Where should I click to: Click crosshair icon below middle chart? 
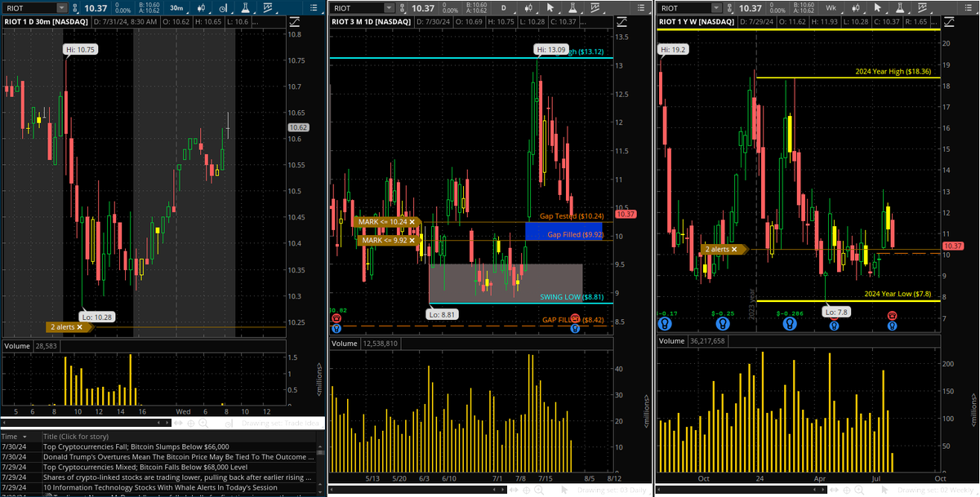527,490
